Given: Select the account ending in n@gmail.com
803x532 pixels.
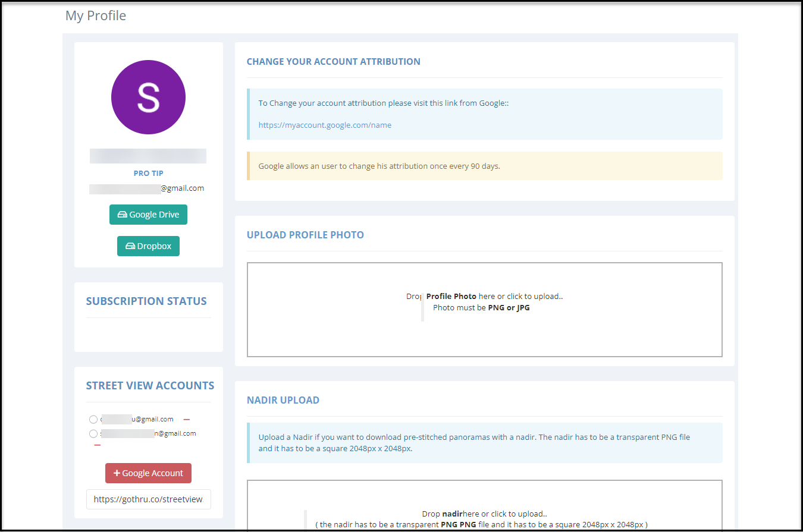Looking at the screenshot, I should pos(93,434).
